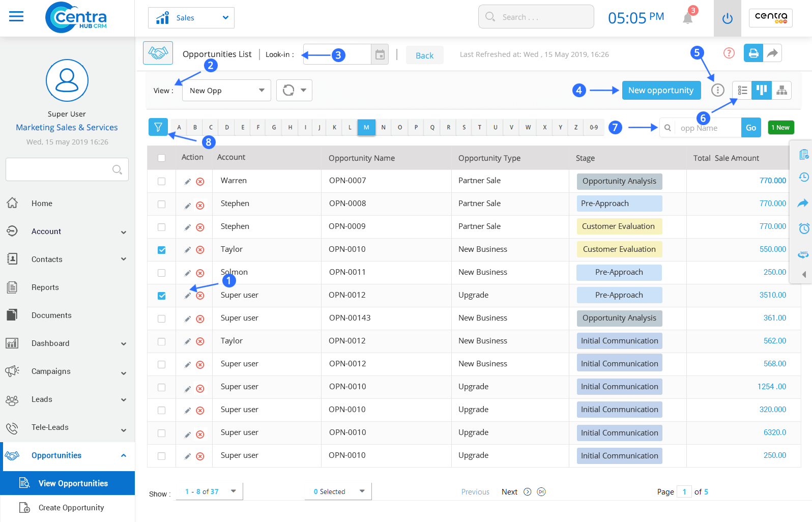Click delete icon for Warren row

tap(200, 182)
